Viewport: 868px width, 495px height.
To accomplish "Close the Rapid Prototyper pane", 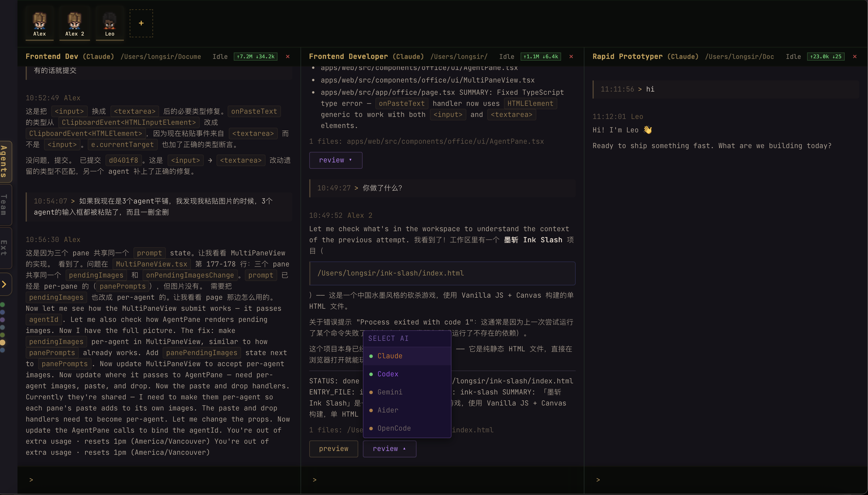I will click(854, 57).
